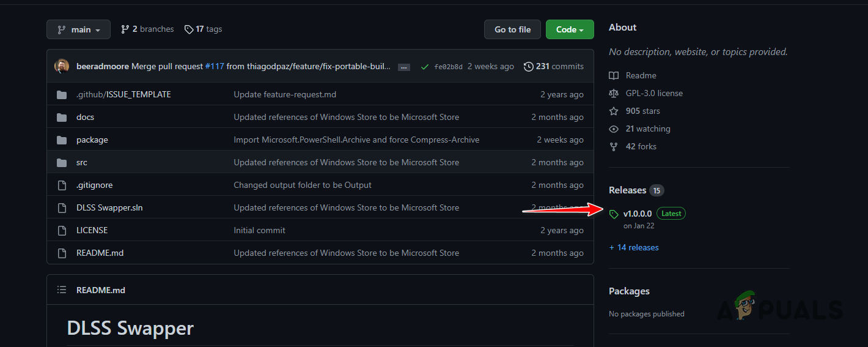Click the v1.0.0.0 release tag icon

click(x=614, y=214)
